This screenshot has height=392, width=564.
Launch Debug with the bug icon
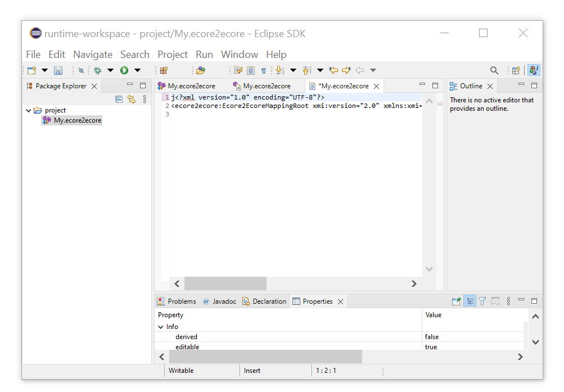pos(97,70)
